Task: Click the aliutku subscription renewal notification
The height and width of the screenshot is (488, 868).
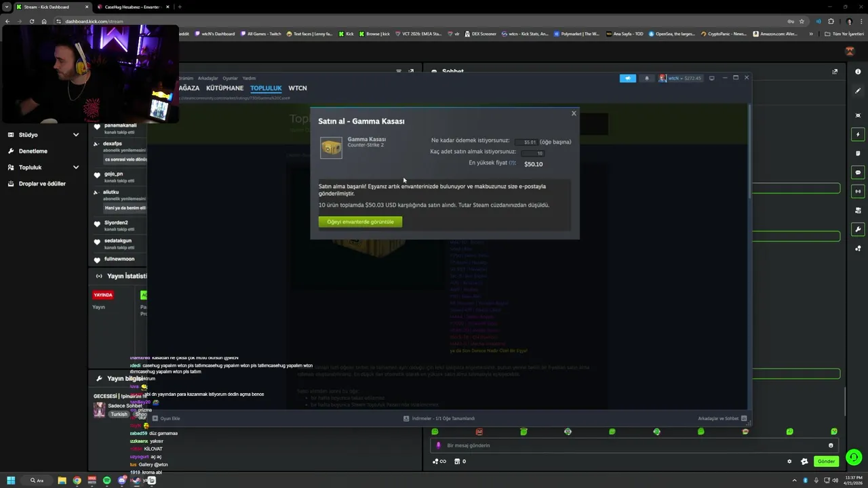Action: 119,201
